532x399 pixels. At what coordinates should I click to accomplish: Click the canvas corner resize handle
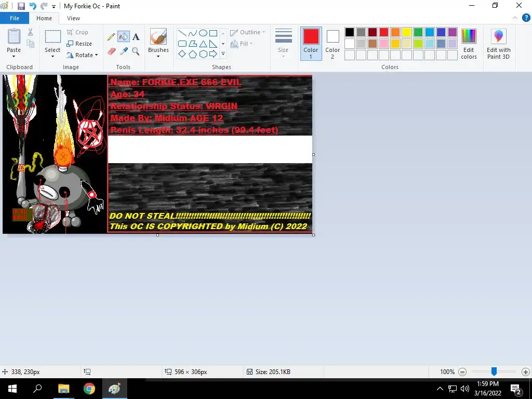[313, 235]
